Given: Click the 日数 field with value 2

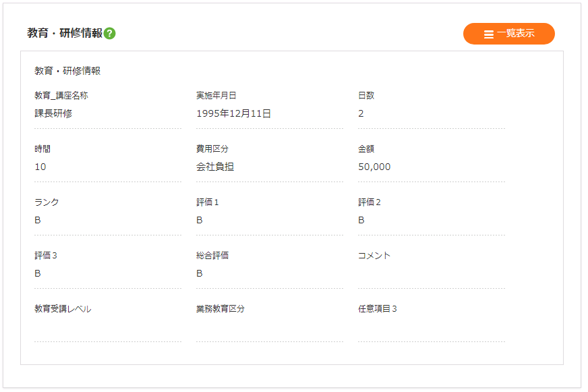Looking at the screenshot, I should [x=361, y=113].
